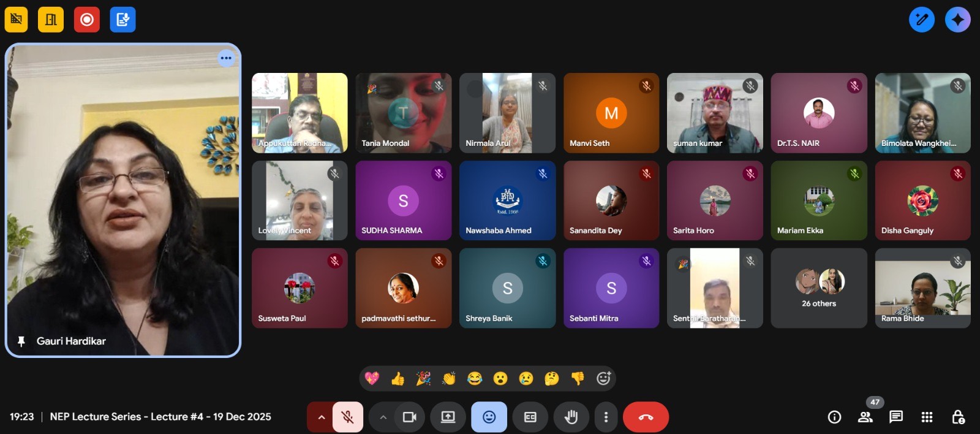This screenshot has height=434, width=980.
Task: Expand audio settings arrow beside microphone
Action: 321,417
